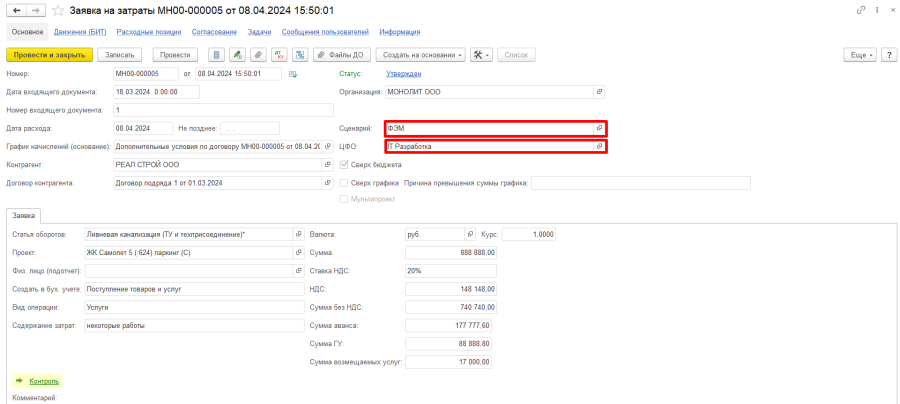Click the favorites star next to title

tap(58, 10)
